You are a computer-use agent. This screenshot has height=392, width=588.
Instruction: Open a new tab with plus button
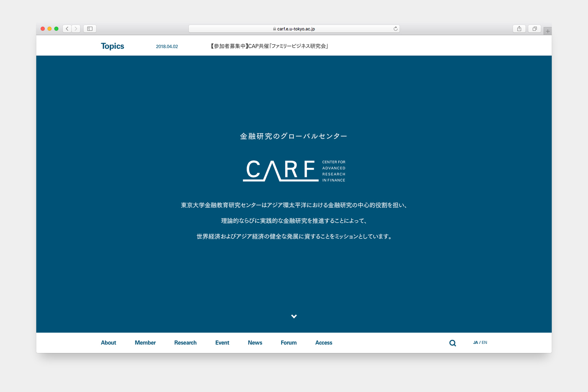click(x=547, y=31)
